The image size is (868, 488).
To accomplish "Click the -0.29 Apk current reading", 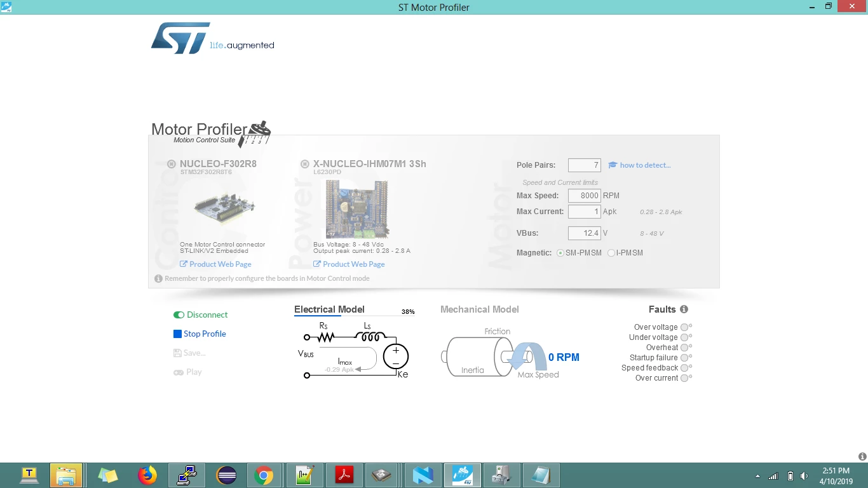I will pyautogui.click(x=339, y=370).
